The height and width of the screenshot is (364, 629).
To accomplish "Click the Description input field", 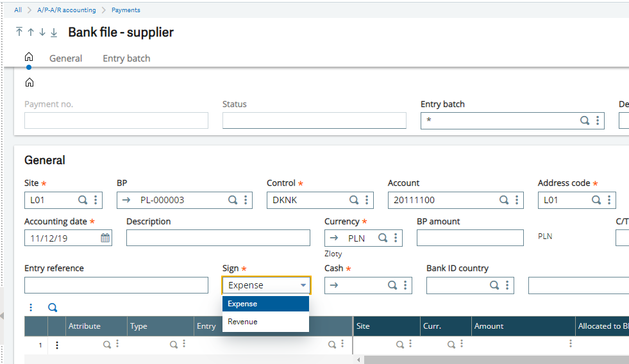I will (209, 238).
